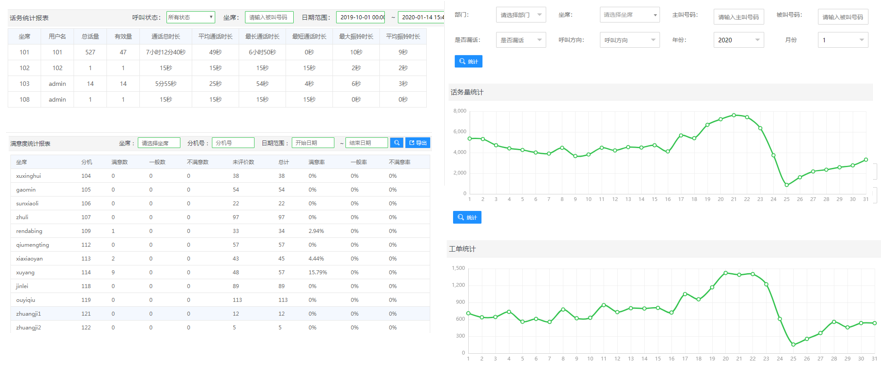The height and width of the screenshot is (368, 887).
Task: Click the rendabing row name
Action: (x=29, y=231)
